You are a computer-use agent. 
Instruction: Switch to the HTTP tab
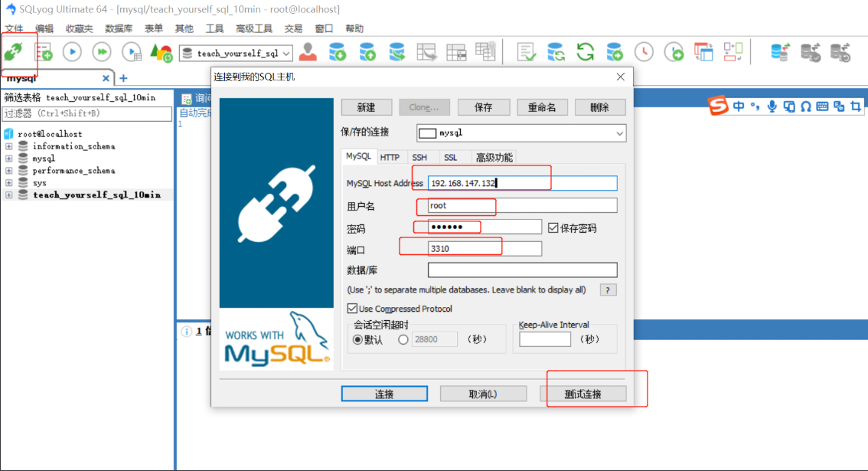click(x=390, y=157)
